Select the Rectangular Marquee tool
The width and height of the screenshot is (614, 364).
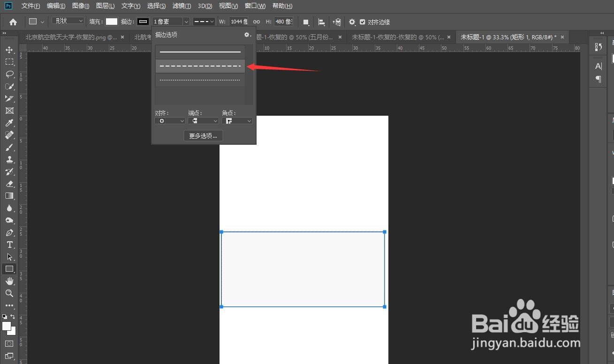pyautogui.click(x=9, y=62)
